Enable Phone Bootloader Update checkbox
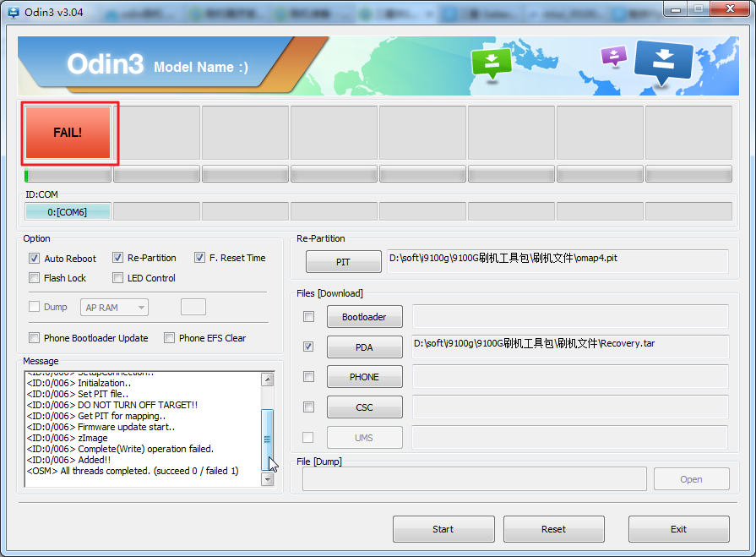The height and width of the screenshot is (557, 756). point(35,337)
